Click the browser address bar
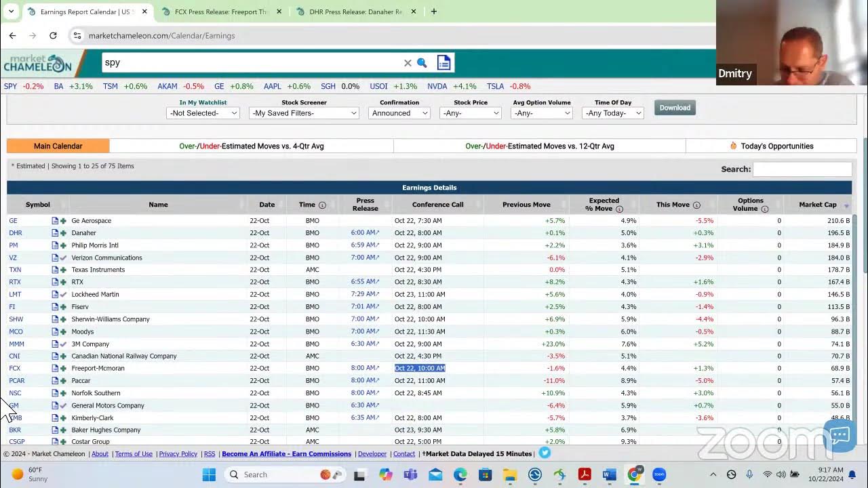This screenshot has width=868, height=488. tap(393, 35)
